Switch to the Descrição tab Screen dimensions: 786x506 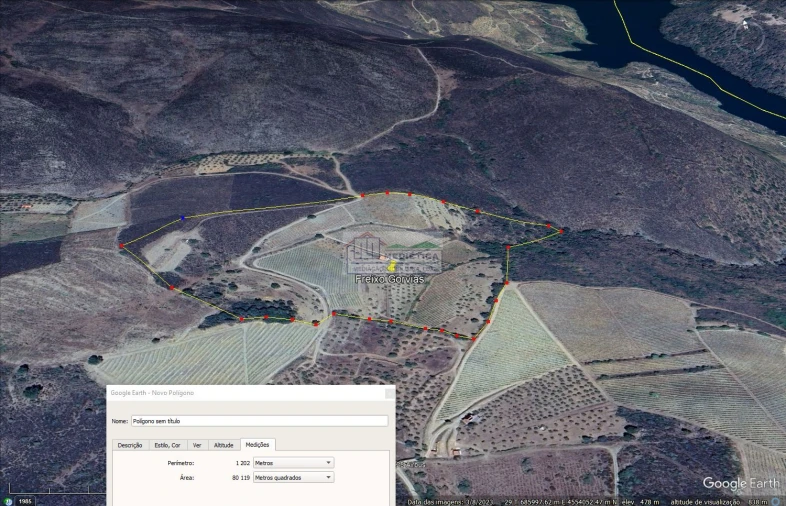[x=130, y=445]
